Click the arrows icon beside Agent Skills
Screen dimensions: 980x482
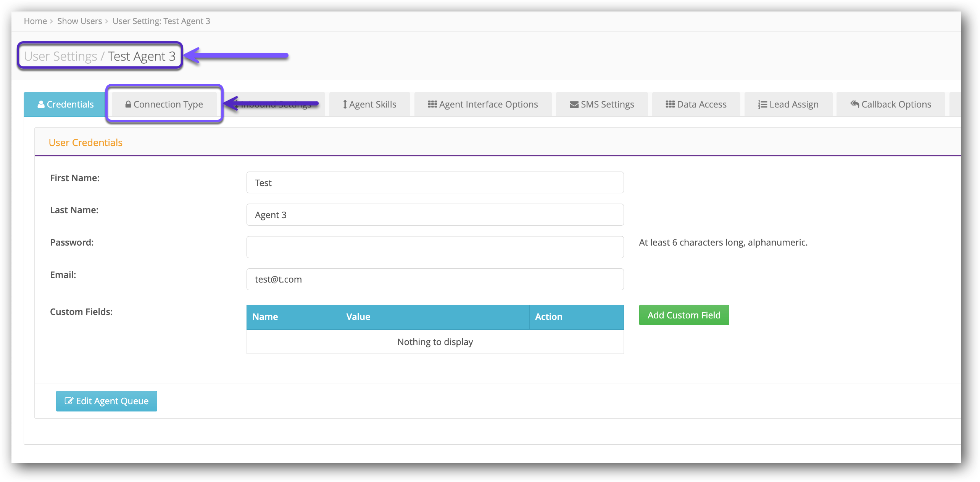coord(345,104)
